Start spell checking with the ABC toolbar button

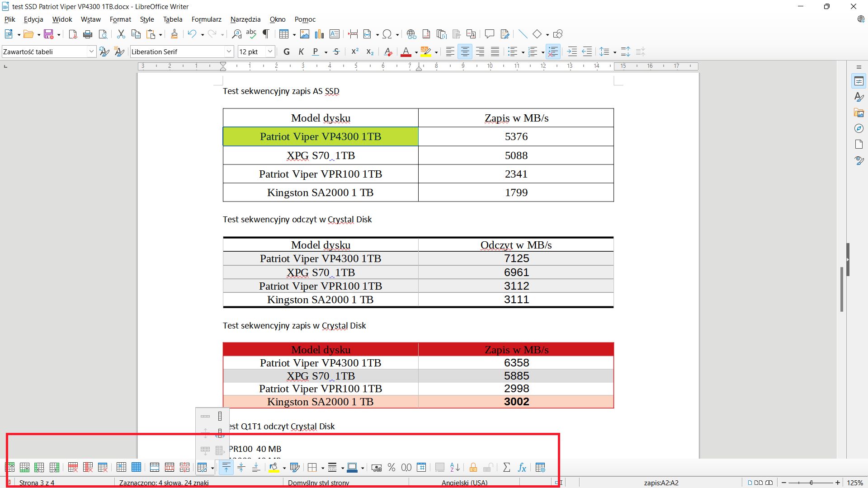tap(251, 34)
